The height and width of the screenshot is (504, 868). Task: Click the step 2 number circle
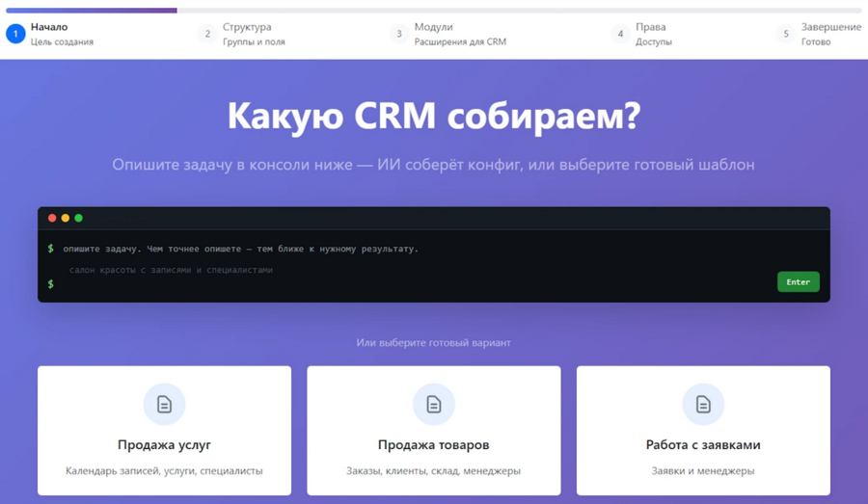click(206, 34)
